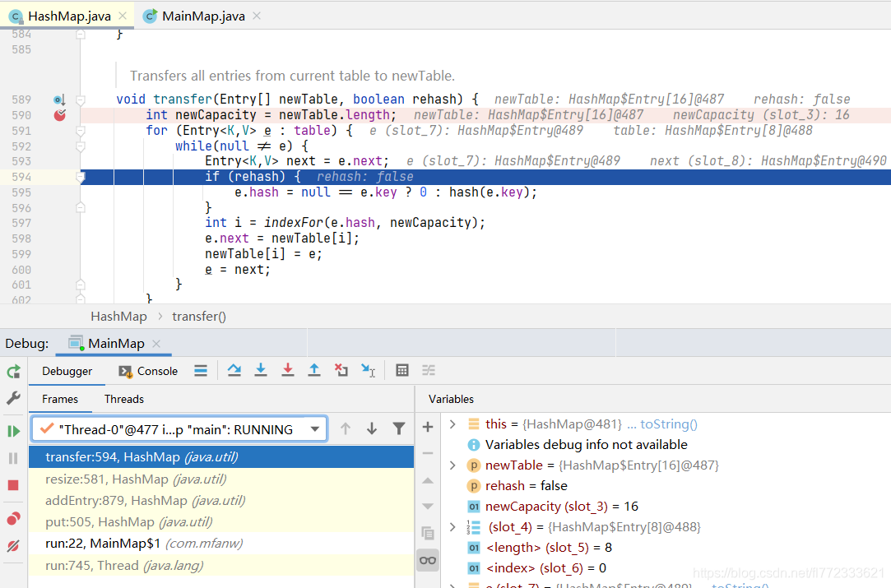Add a new watch
The height and width of the screenshot is (588, 891).
click(428, 427)
